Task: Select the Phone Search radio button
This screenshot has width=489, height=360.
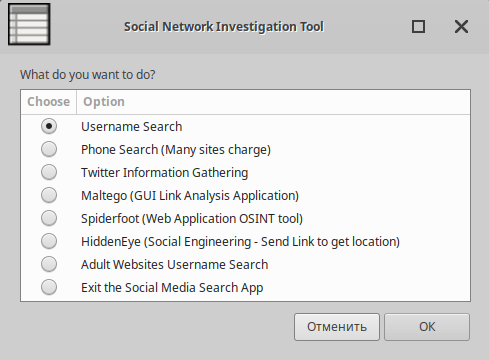Action: point(49,149)
